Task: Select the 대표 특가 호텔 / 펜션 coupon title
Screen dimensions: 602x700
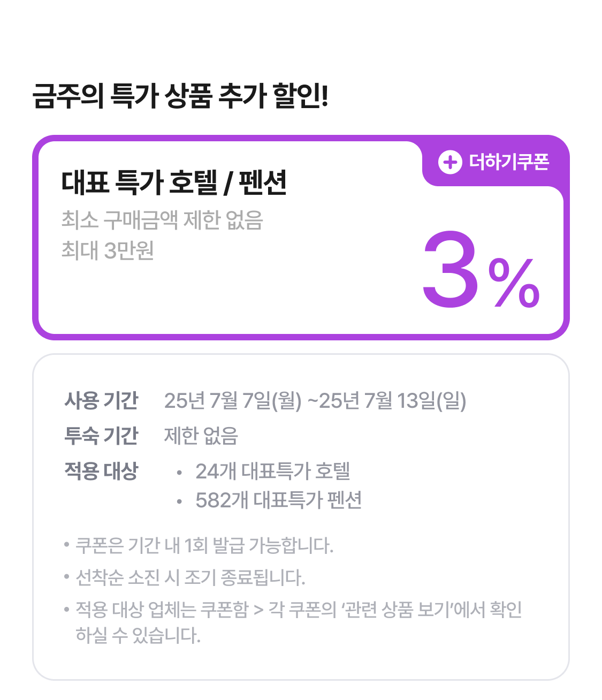Action: click(x=174, y=182)
